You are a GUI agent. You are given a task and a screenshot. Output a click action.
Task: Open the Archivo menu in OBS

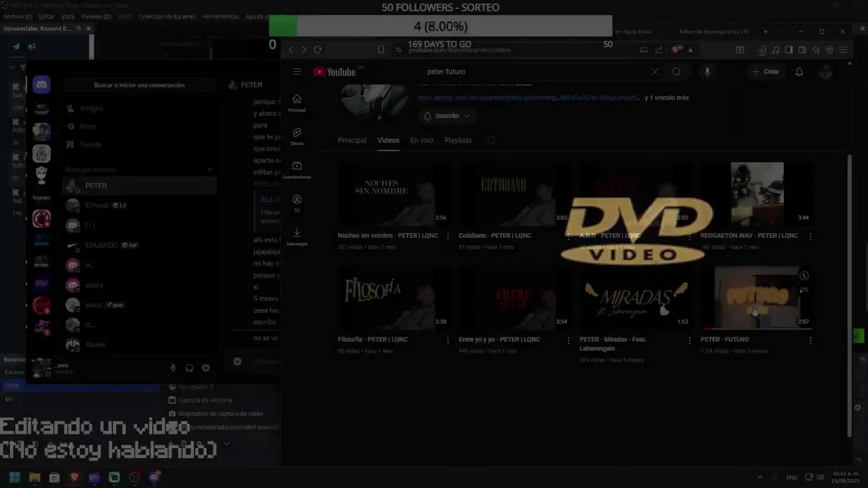click(x=18, y=16)
